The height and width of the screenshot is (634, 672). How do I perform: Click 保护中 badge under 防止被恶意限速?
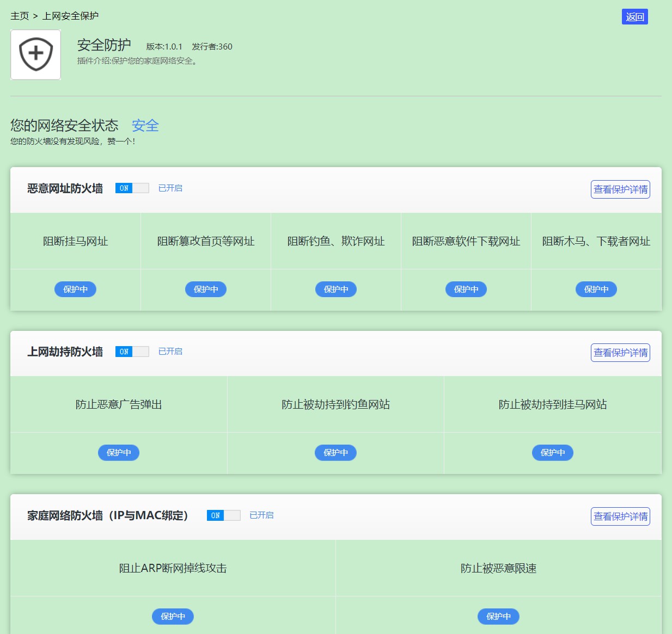point(498,617)
